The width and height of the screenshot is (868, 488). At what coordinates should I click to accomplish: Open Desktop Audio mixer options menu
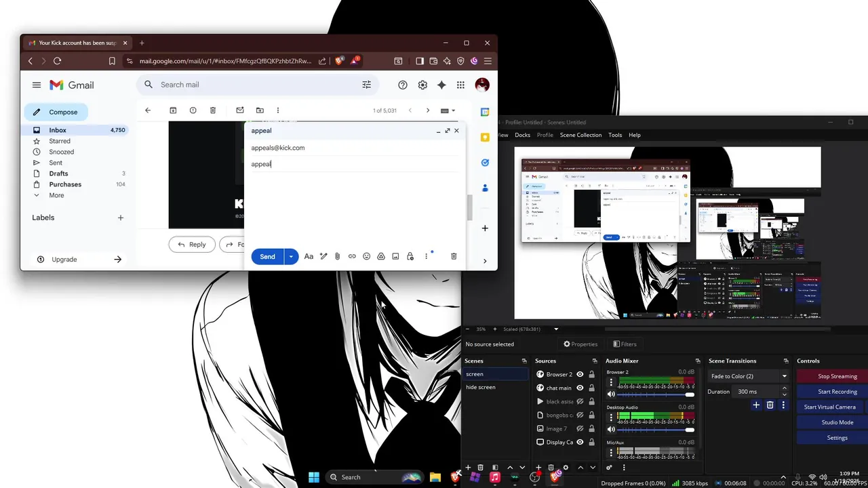[611, 418]
